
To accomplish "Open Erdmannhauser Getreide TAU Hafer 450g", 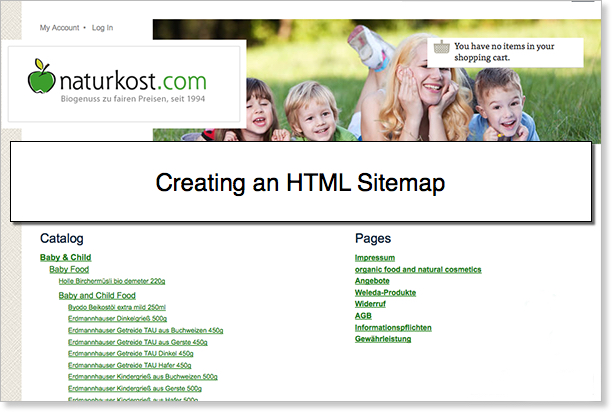I will click(130, 365).
